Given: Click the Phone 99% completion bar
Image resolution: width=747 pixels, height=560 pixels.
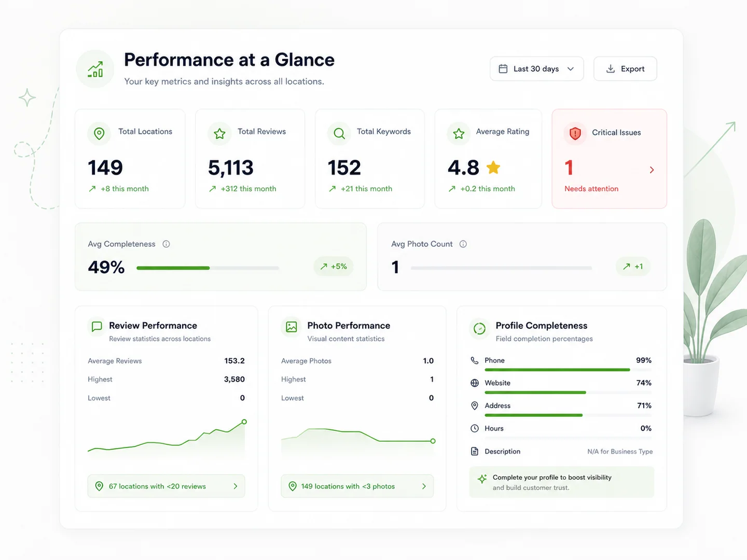Looking at the screenshot, I should tap(568, 370).
